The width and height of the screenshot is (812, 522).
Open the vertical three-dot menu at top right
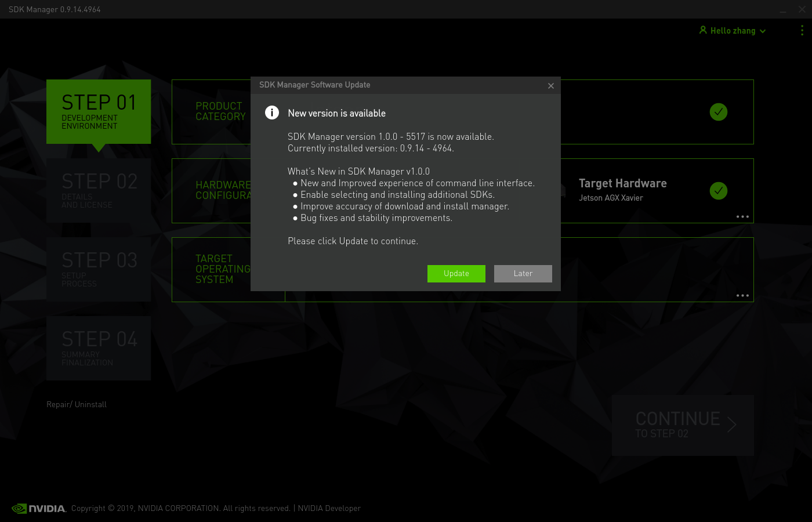click(802, 30)
